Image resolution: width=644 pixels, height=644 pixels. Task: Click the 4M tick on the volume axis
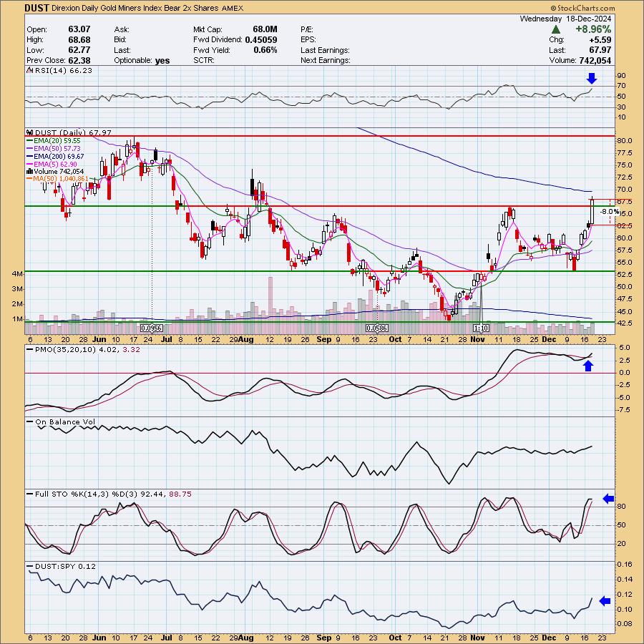[x=17, y=274]
